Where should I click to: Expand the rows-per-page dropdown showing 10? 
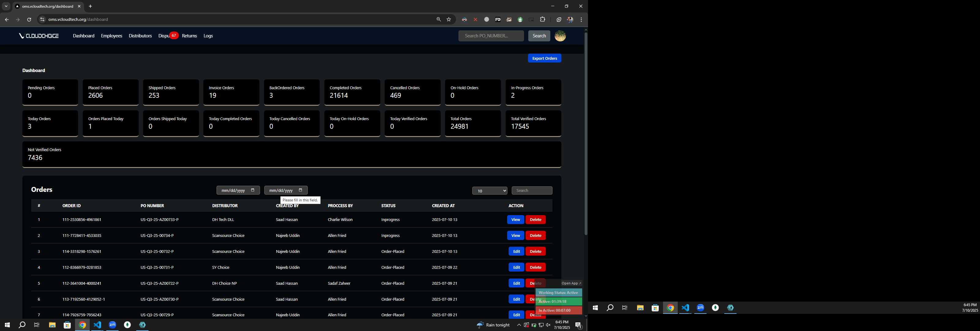(x=490, y=191)
